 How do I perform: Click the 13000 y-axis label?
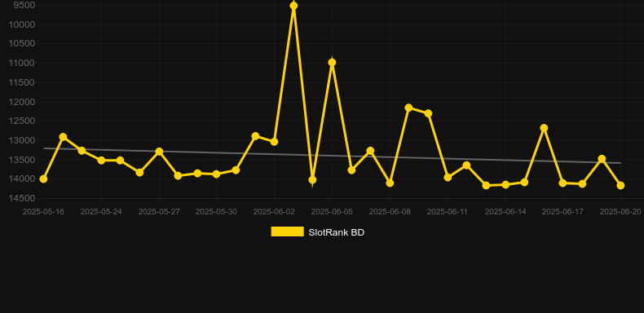point(22,140)
